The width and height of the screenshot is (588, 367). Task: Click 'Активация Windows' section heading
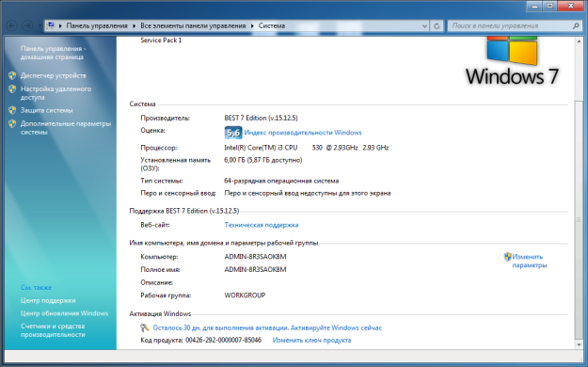pos(160,313)
